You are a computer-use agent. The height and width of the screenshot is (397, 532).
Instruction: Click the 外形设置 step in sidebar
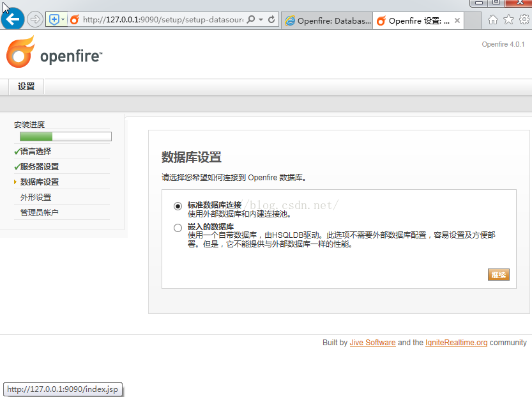[x=36, y=197]
